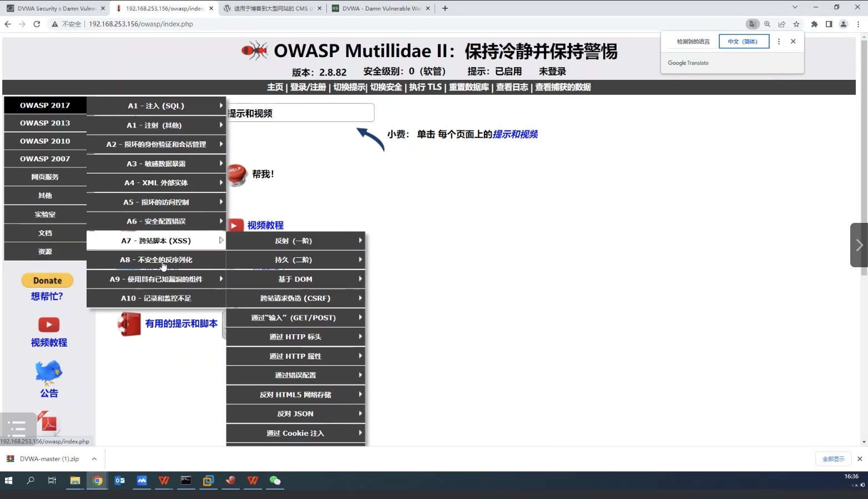Select 中文 (简体) in the translate popup

point(744,42)
